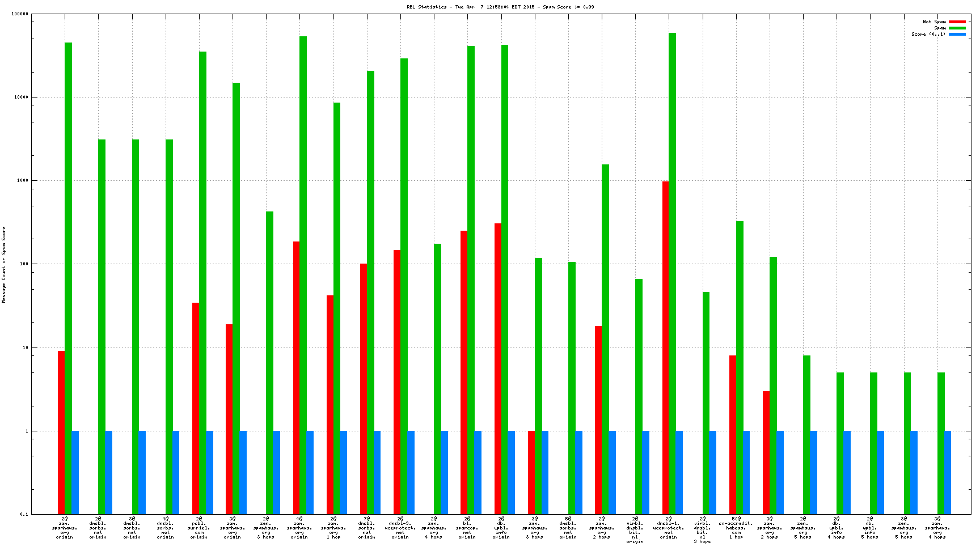This screenshot has height=551, width=980.
Task: Click the blue score bar for bl.spamcop.net
Action: [x=478, y=472]
